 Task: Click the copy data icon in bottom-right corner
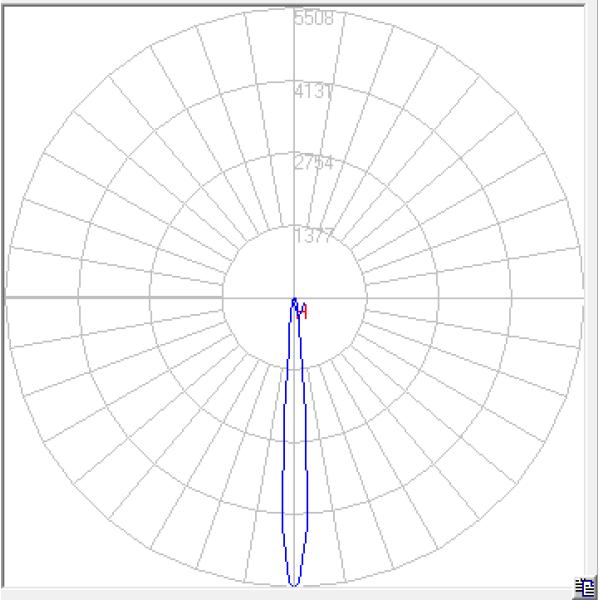click(x=585, y=587)
